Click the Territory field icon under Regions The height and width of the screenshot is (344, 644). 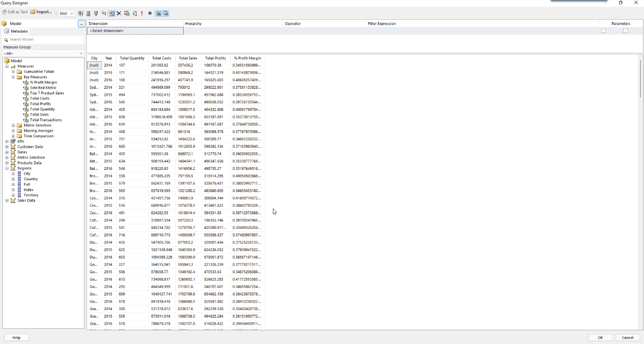19,195
